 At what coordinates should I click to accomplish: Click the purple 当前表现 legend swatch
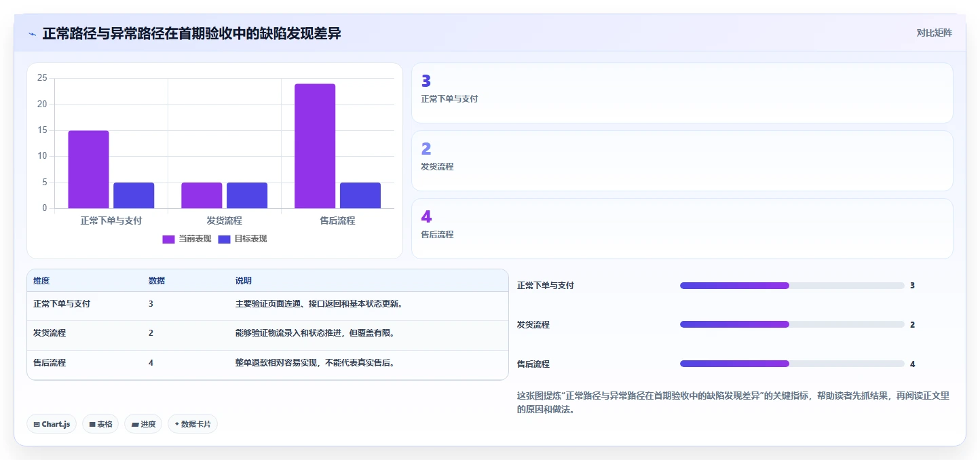tap(168, 239)
